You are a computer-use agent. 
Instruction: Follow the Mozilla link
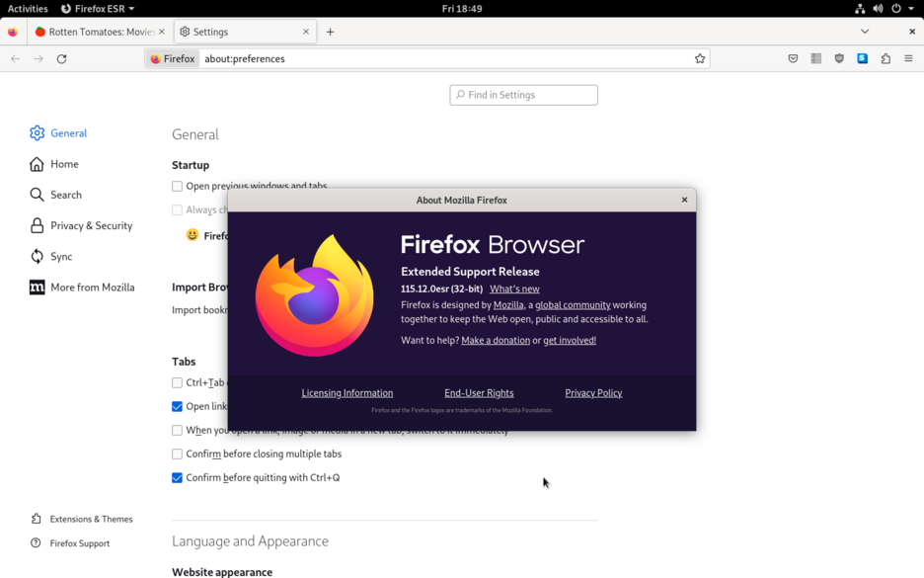(x=508, y=305)
